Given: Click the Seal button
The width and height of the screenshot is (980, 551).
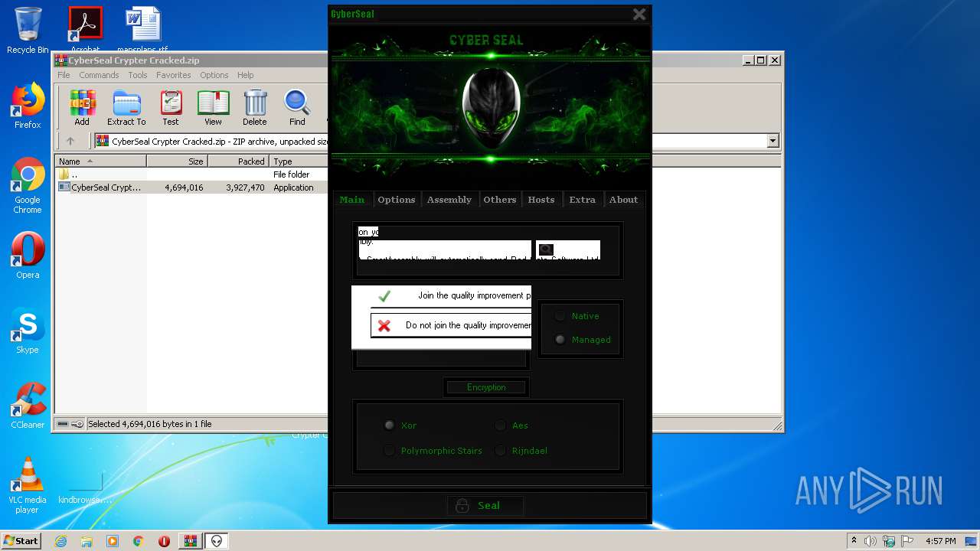Looking at the screenshot, I should pyautogui.click(x=485, y=505).
